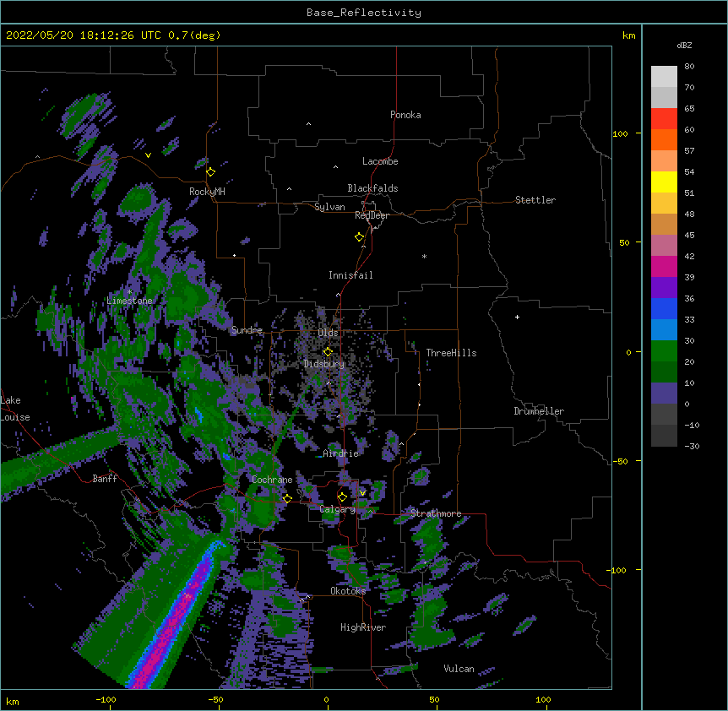
Task: Click the green 20–30 dBZ legend swatch
Action: coord(664,351)
